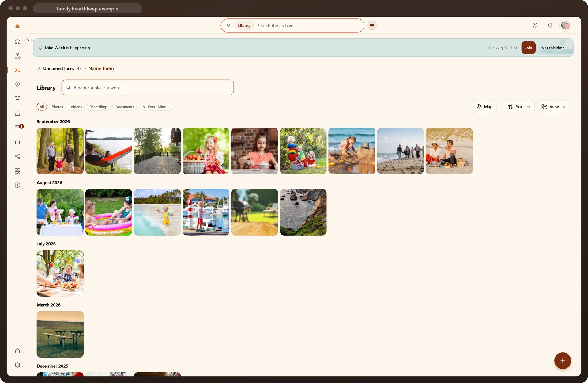Select the All filter chip
Image resolution: width=588 pixels, height=383 pixels.
pyautogui.click(x=42, y=107)
